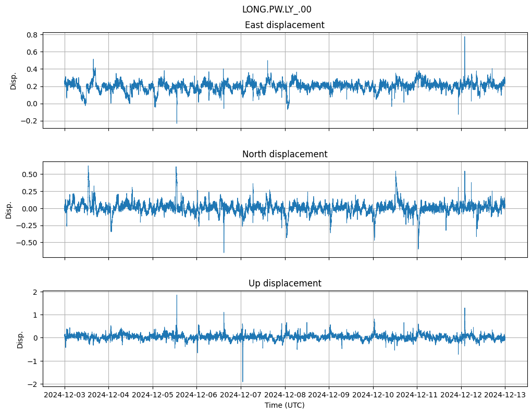
Task: Pick the 2024-12-07 date tick label
Action: click(241, 395)
